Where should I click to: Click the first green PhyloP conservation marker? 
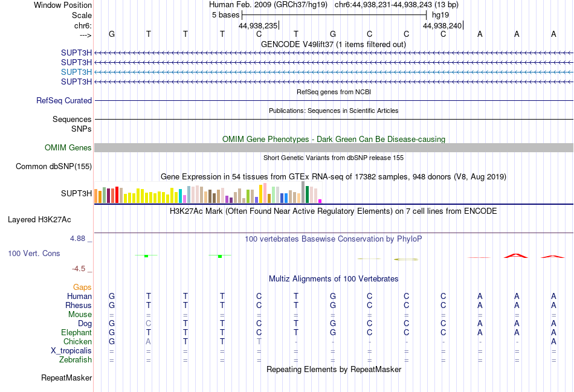(x=146, y=255)
